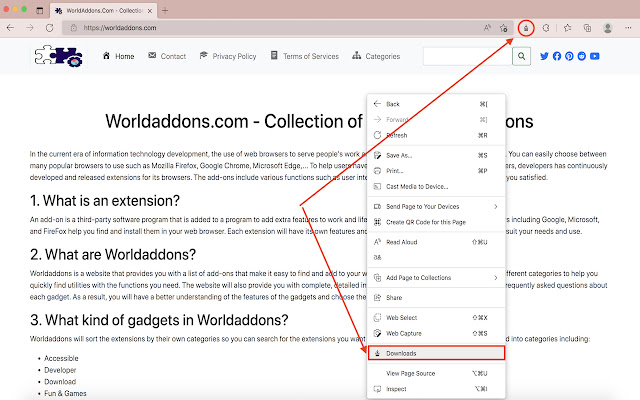Click '3. What kind of gadgets in Worldaddons?' heading
640x400 pixels.
click(x=159, y=320)
